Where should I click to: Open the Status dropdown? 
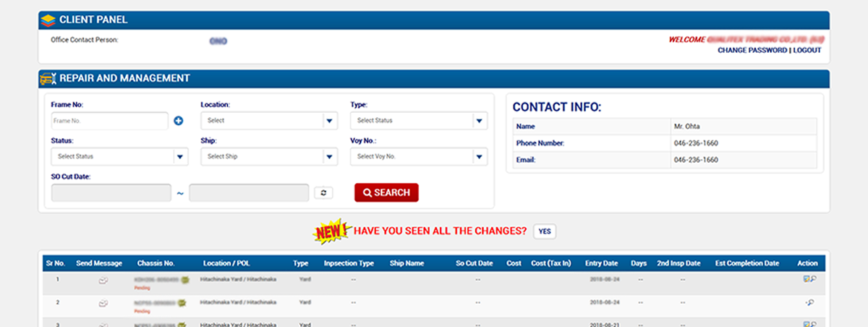point(119,156)
